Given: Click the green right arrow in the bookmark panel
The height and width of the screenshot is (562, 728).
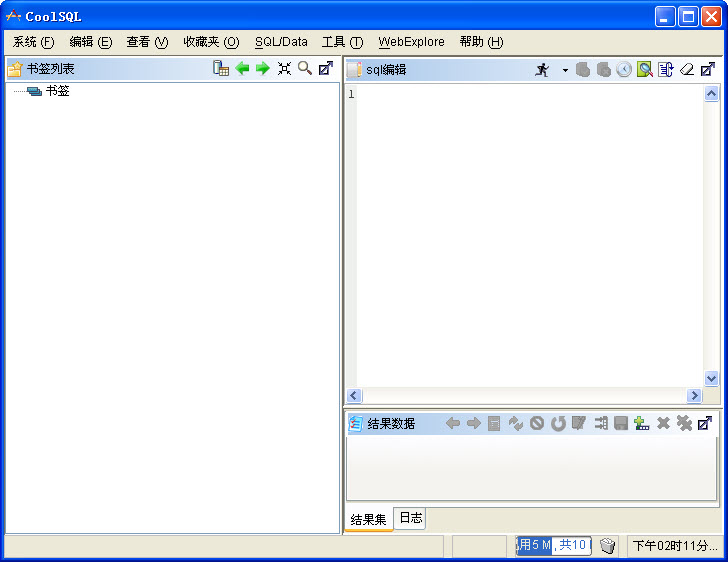Looking at the screenshot, I should point(263,68).
